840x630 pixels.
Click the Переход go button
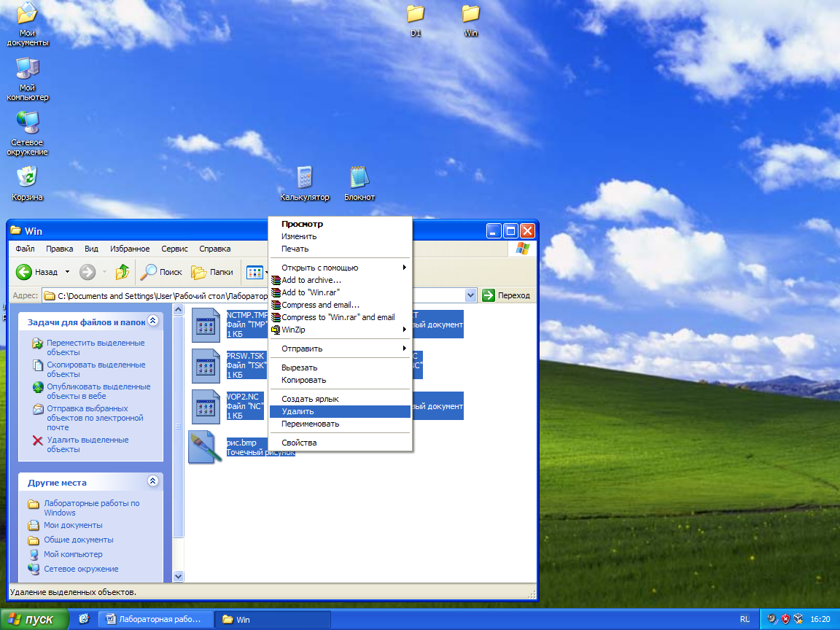[x=506, y=295]
